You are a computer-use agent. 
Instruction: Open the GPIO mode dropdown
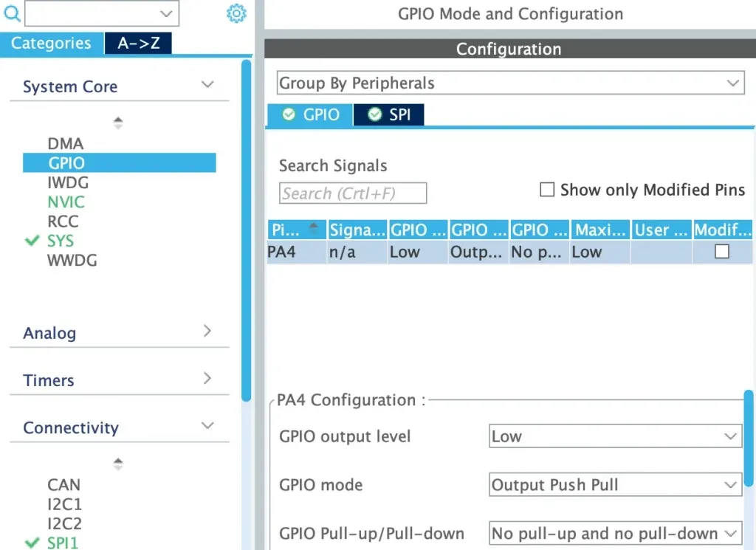pyautogui.click(x=615, y=485)
